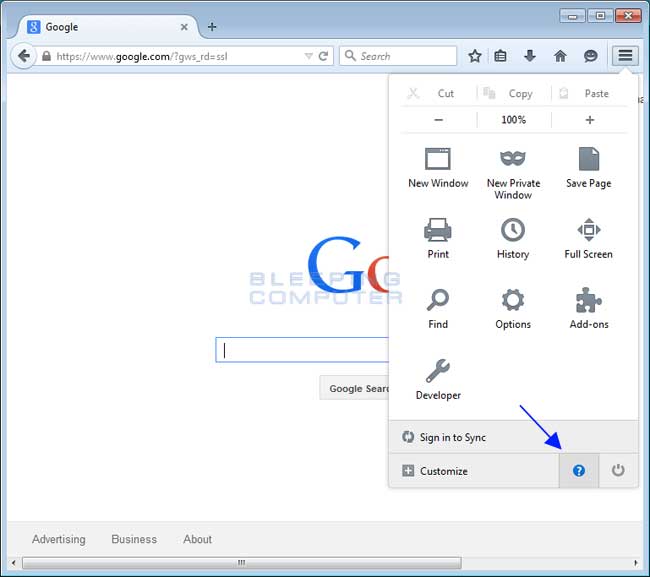
Task: Open the new tab plus button
Action: (x=212, y=27)
